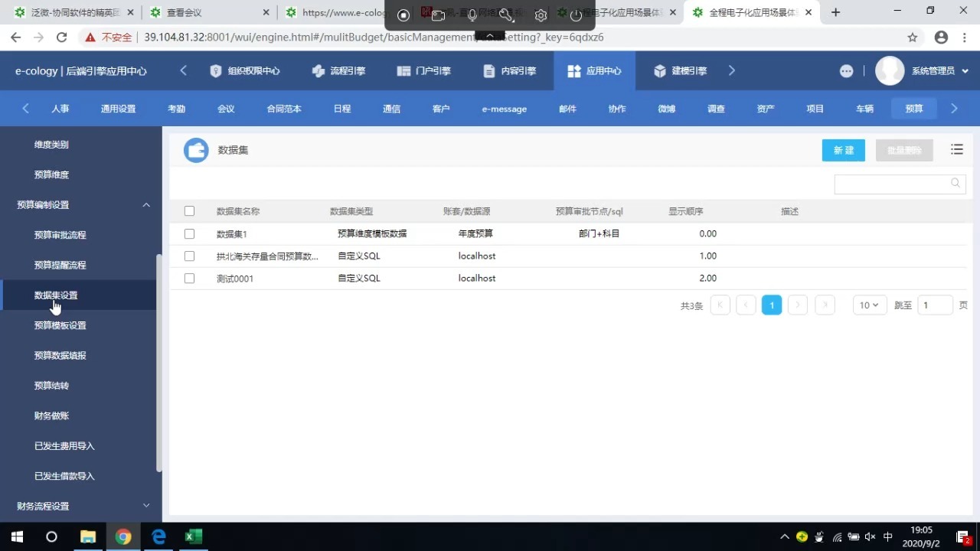Open the Windows Start menu
The height and width of the screenshot is (551, 980).
tap(16, 536)
